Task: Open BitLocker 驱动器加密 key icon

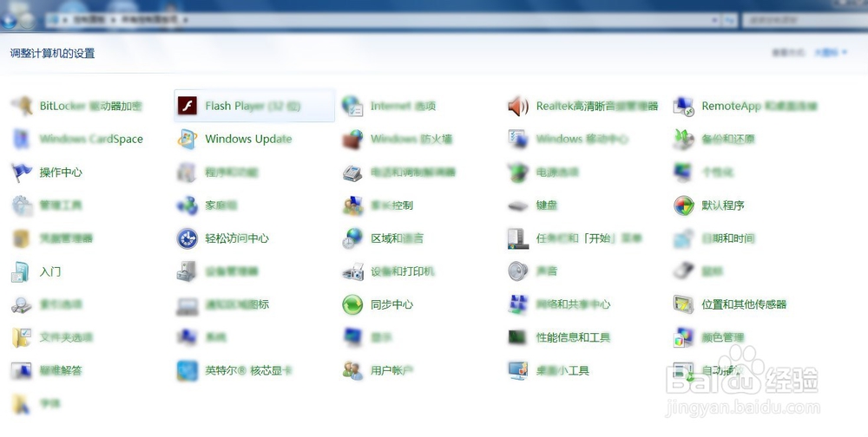Action: click(23, 105)
